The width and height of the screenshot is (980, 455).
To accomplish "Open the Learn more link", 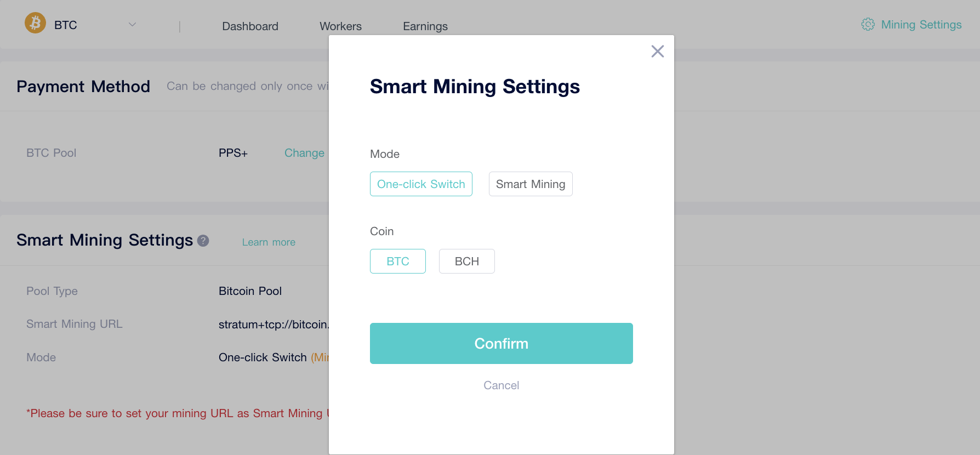I will point(269,242).
